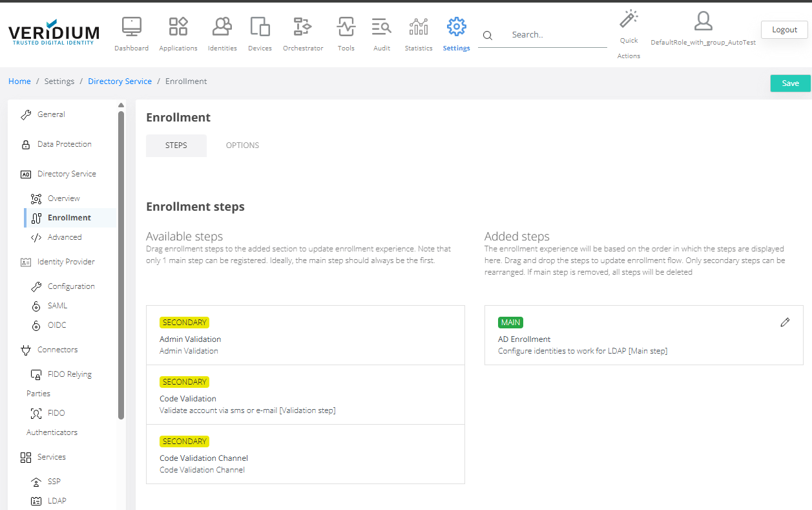This screenshot has height=510, width=812.
Task: Click the OIDC sidebar icon
Action: tap(36, 325)
